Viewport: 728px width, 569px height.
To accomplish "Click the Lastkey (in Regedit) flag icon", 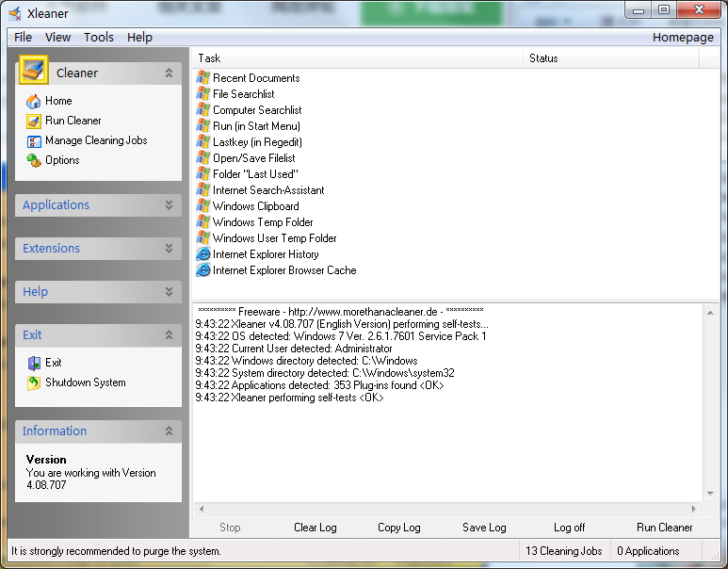I will click(202, 141).
